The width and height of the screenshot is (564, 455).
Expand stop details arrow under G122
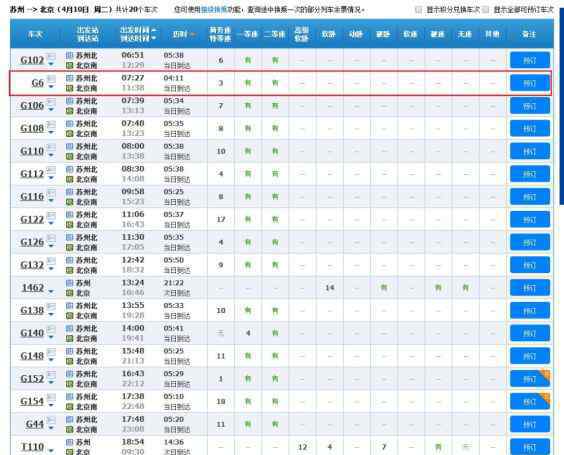tap(51, 223)
